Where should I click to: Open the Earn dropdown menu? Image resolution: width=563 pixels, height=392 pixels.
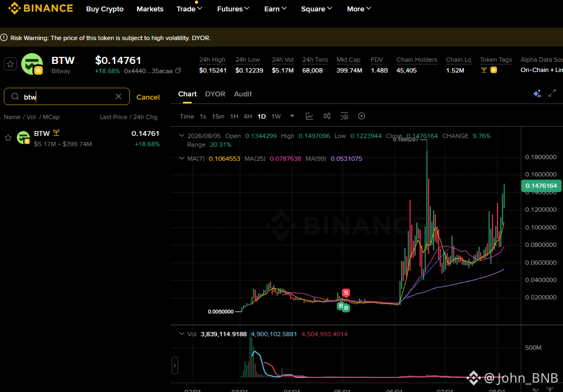276,9
